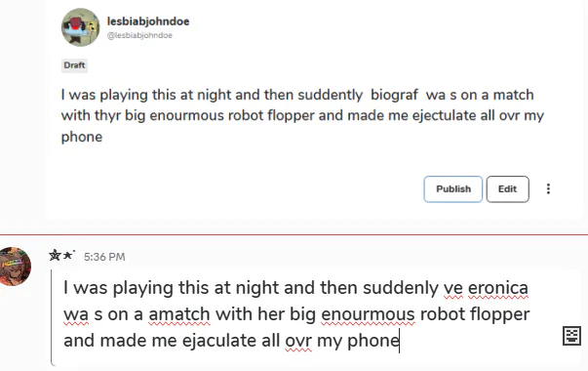Image resolution: width=588 pixels, height=371 pixels.
Task: Click the red new-messages divider line
Action: 294,234
